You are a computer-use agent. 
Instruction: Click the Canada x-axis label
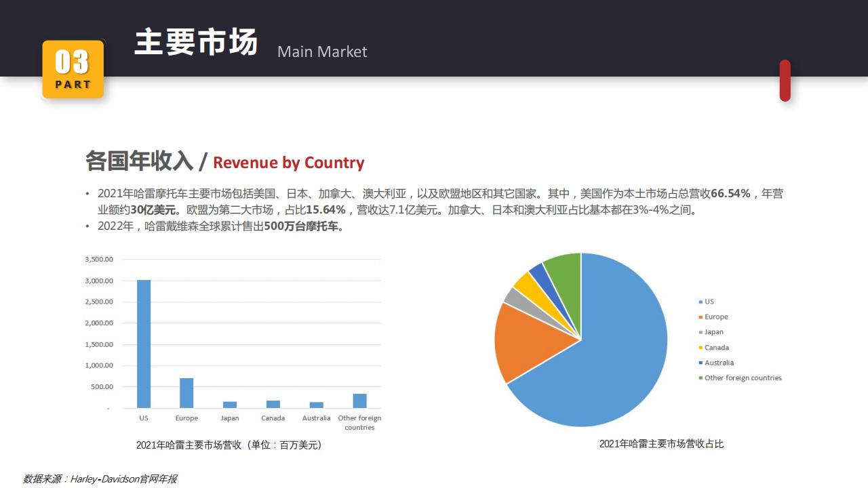coord(273,418)
